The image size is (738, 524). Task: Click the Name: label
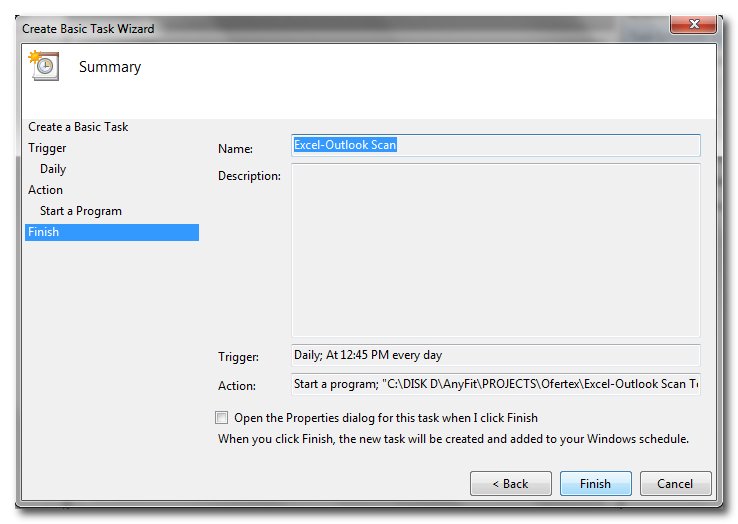pos(236,149)
